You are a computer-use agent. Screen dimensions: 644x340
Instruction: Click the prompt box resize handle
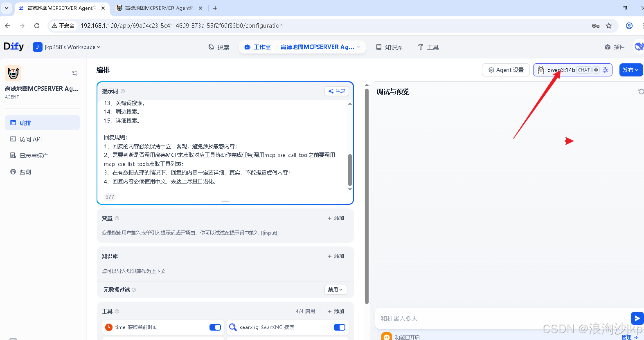click(x=225, y=201)
